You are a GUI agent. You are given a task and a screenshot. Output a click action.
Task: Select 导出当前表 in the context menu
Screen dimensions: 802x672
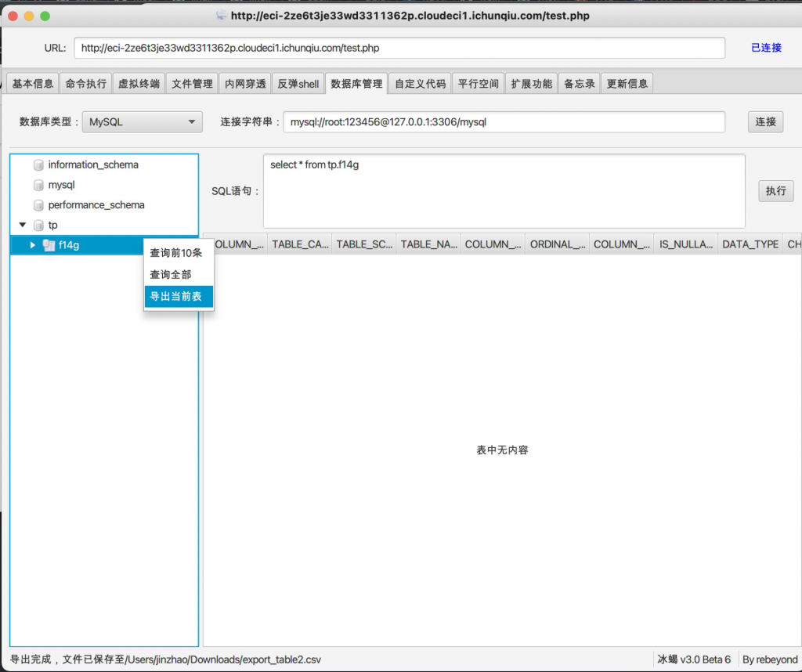[x=178, y=297]
